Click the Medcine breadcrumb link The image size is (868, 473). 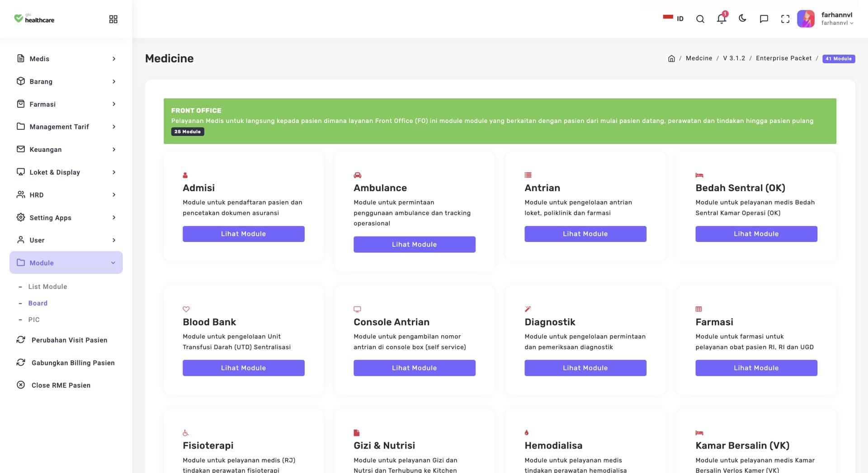698,58
